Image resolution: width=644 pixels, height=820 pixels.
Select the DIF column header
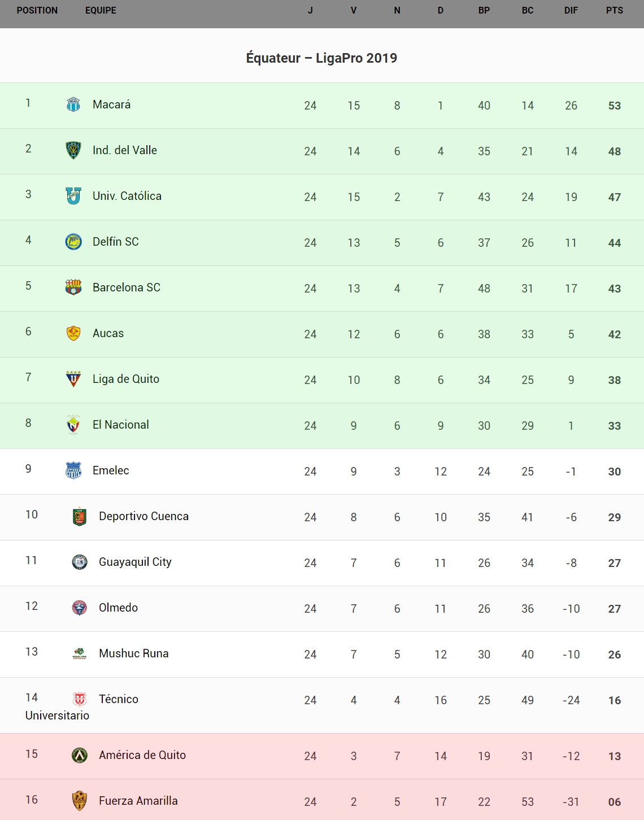pos(571,10)
